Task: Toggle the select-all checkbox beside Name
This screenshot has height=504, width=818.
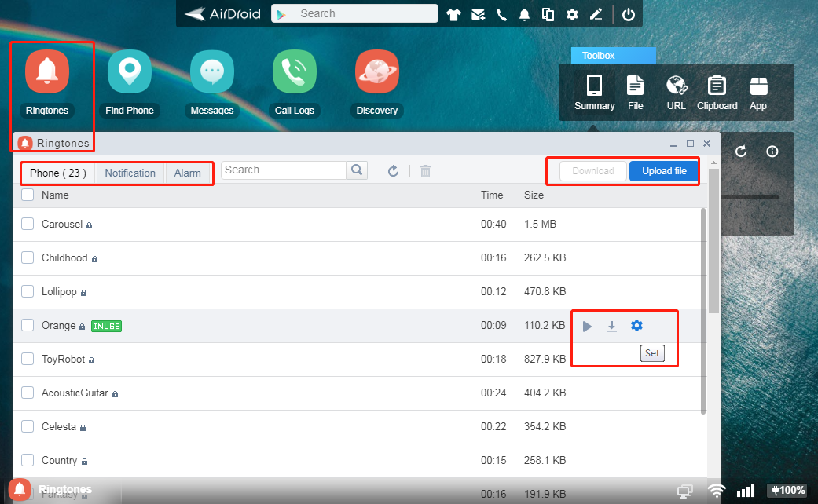Action: (x=28, y=195)
